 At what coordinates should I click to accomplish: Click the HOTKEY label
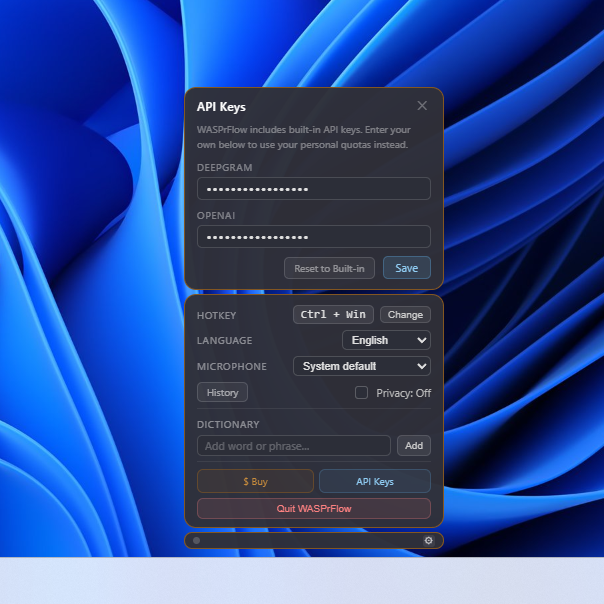click(216, 315)
